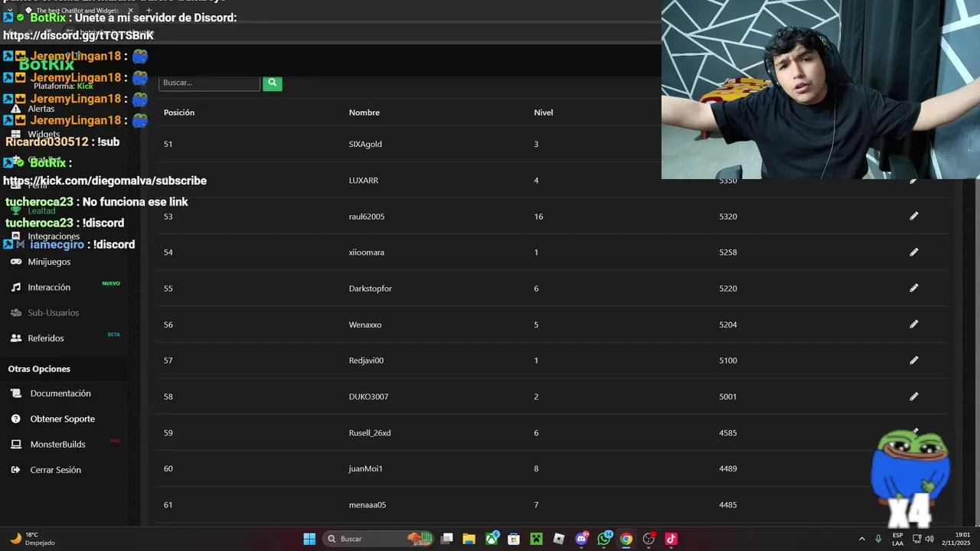The width and height of the screenshot is (980, 551).
Task: Edit Redjavi00 using the pencil icon
Action: [913, 360]
